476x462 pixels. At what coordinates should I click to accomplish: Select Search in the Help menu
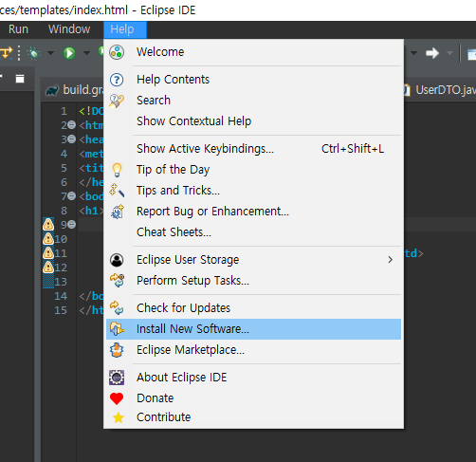pos(253,101)
